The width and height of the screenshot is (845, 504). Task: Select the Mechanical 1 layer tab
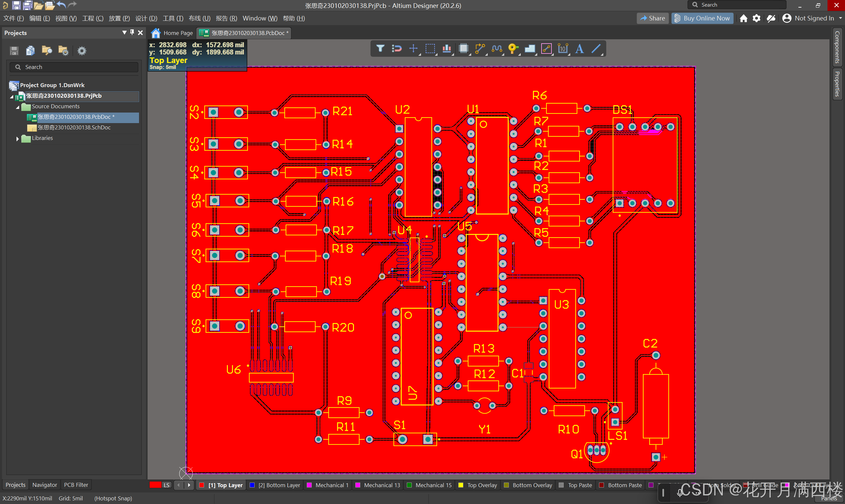click(x=328, y=485)
